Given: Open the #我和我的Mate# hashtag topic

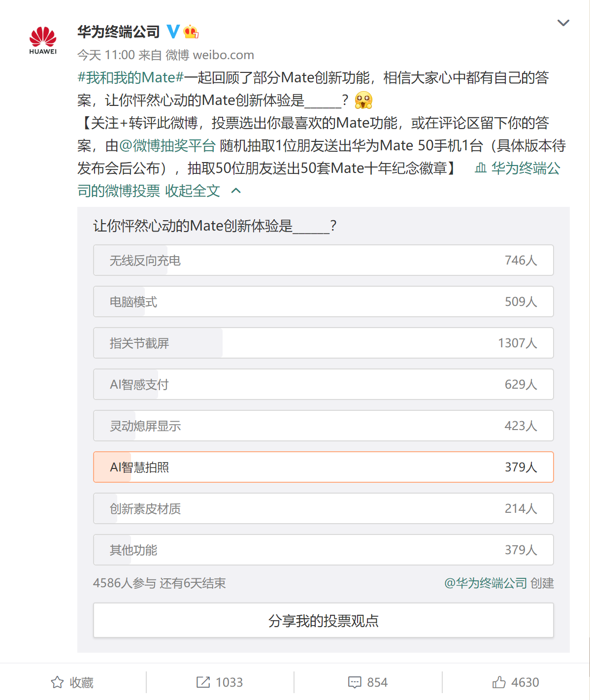Looking at the screenshot, I should (x=131, y=78).
